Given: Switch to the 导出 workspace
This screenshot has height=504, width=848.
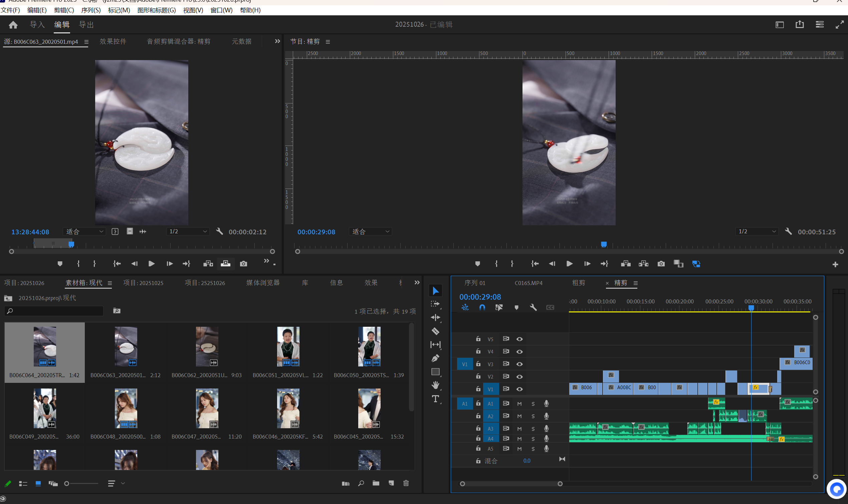Looking at the screenshot, I should 86,25.
